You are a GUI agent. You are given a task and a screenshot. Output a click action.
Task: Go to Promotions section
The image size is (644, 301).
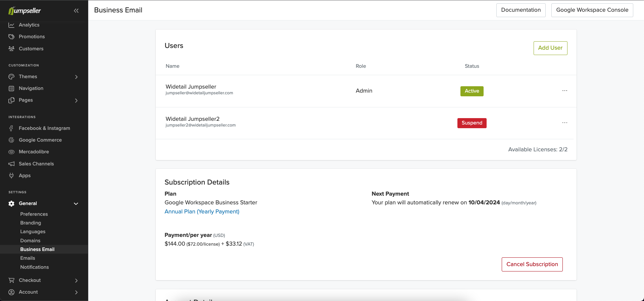tap(32, 37)
